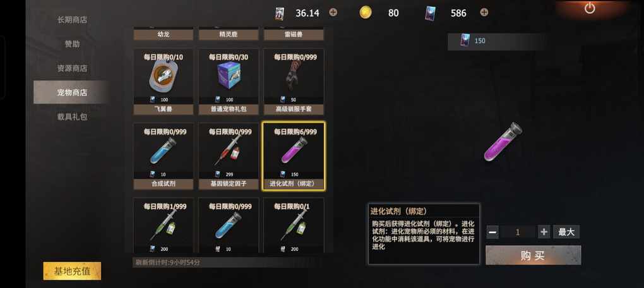The height and width of the screenshot is (288, 644).
Task: Click the quantity field showing 1
Action: pyautogui.click(x=518, y=232)
